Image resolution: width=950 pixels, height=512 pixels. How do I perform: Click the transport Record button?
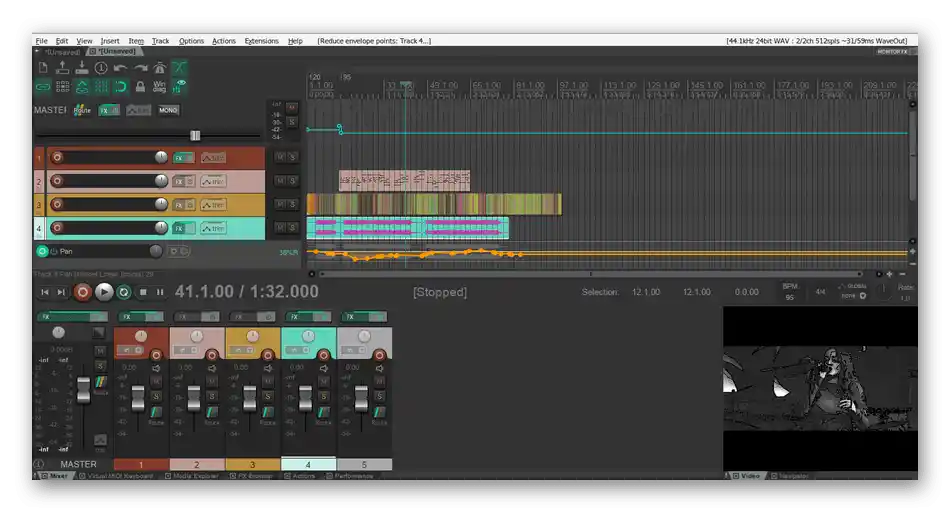pos(82,292)
